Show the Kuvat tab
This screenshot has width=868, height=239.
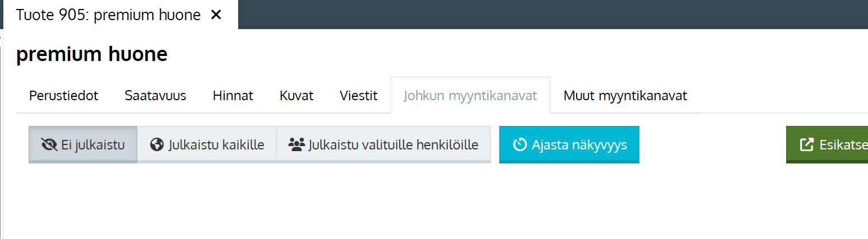pos(296,96)
